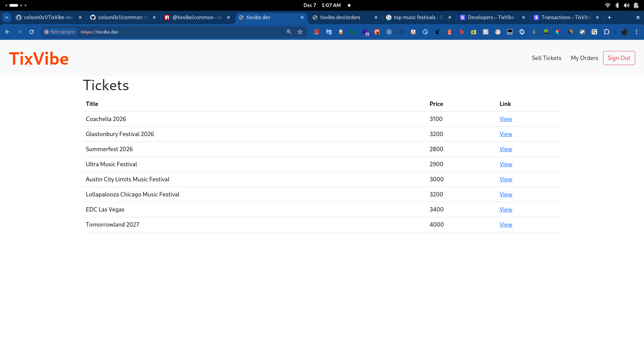Screen dimensions: 644x362
Task: Click the TixVibe home logo
Action: click(39, 58)
